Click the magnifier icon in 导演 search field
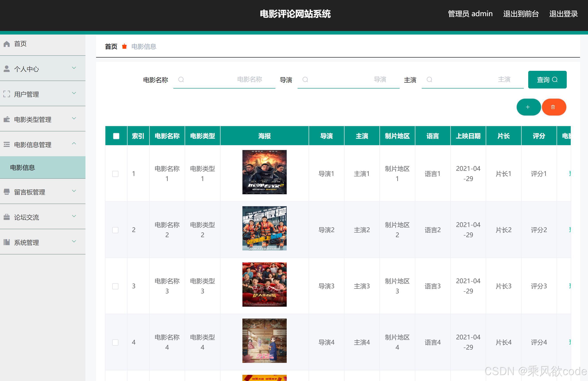Viewport: 588px width, 381px height. click(x=305, y=79)
